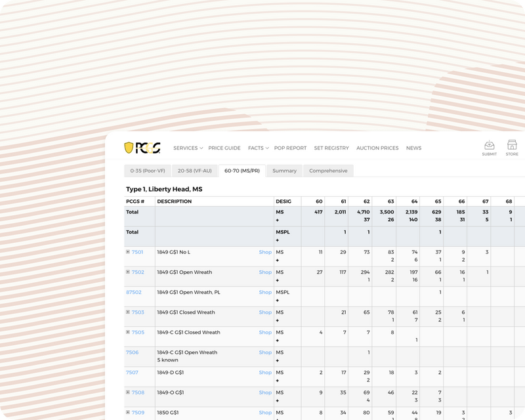Screen dimensions: 525x420
Task: Click the MS total value 2,011
Action: tap(340, 212)
